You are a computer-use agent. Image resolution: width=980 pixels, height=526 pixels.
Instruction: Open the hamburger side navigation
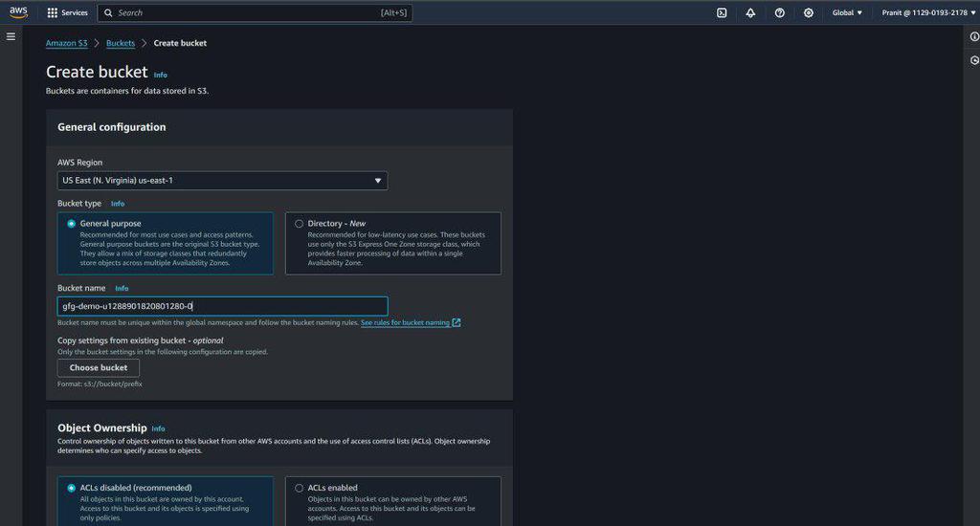click(x=11, y=36)
